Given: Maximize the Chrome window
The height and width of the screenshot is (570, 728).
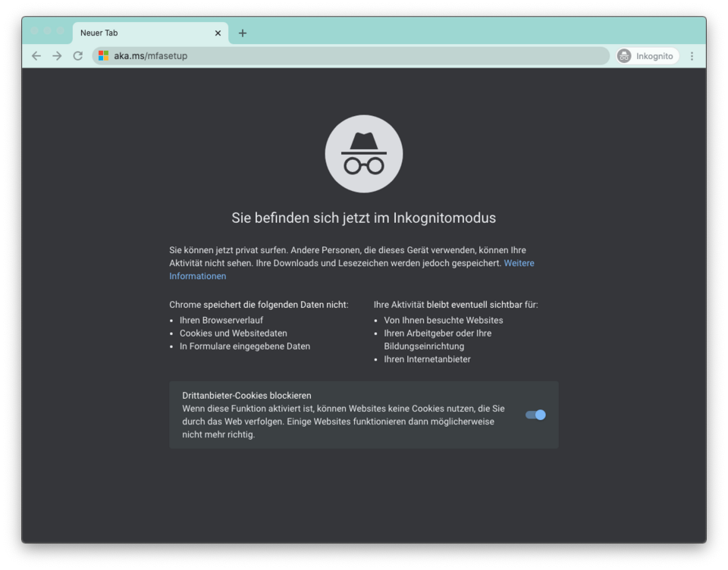Looking at the screenshot, I should (61, 30).
